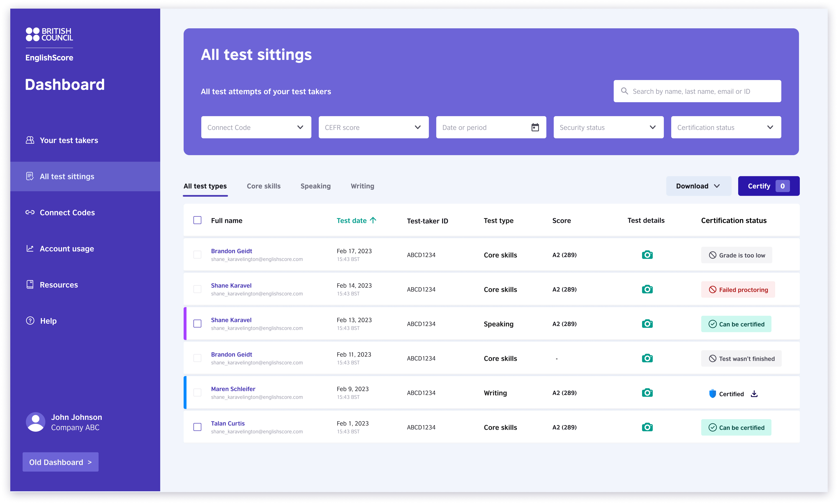838x504 pixels.
Task: Expand the Security status dropdown
Action: tap(608, 127)
